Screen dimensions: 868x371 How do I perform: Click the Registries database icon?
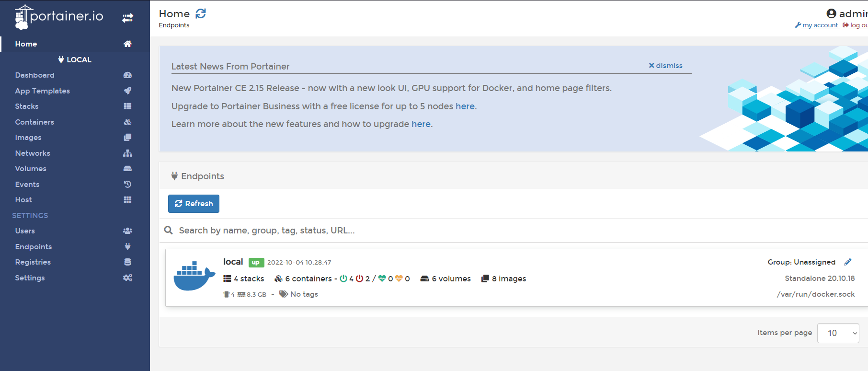[127, 262]
